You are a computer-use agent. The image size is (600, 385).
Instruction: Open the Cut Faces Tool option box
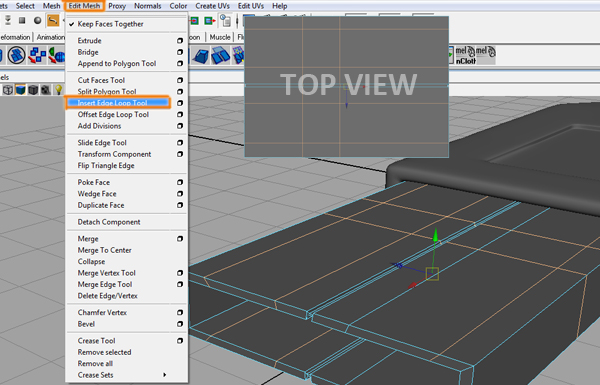click(180, 80)
